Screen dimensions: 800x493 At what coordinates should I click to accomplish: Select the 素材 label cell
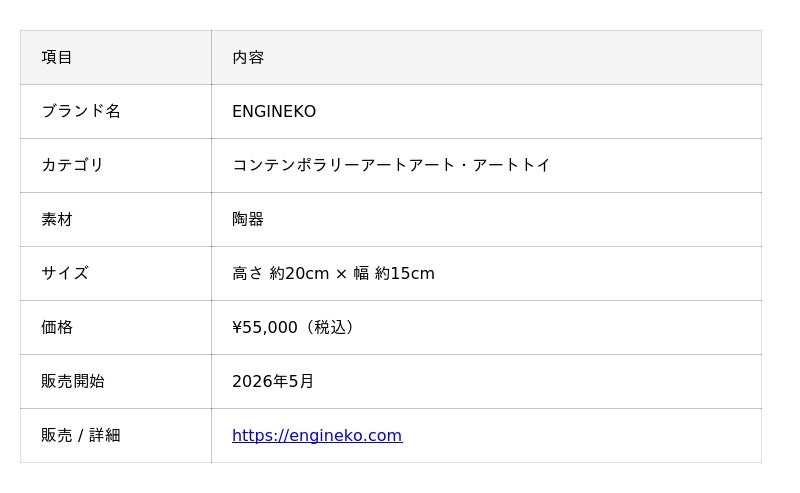tap(116, 219)
